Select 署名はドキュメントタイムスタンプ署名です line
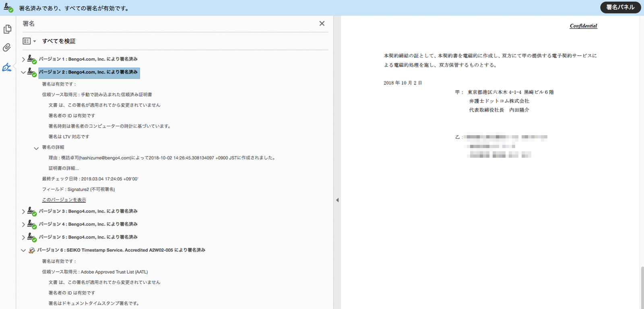 click(95, 303)
